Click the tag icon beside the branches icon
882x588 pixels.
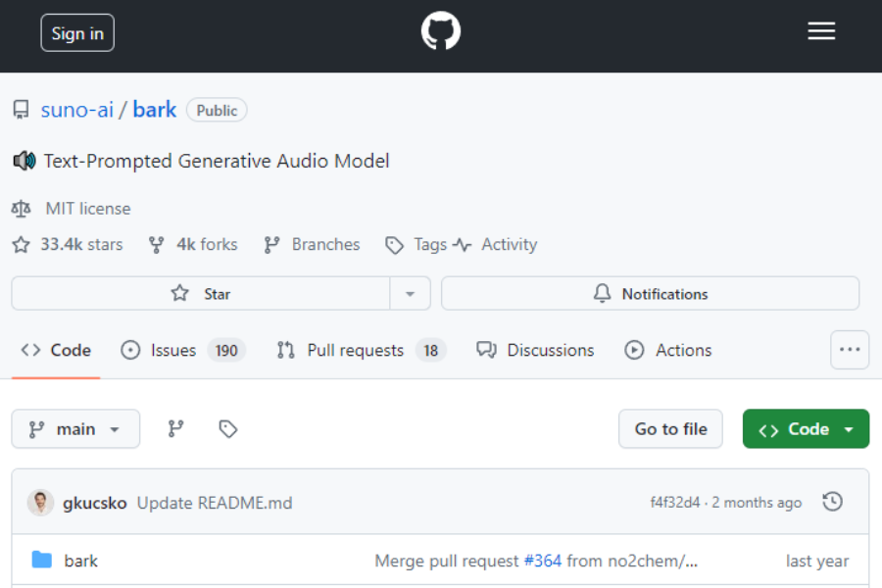[x=226, y=428]
